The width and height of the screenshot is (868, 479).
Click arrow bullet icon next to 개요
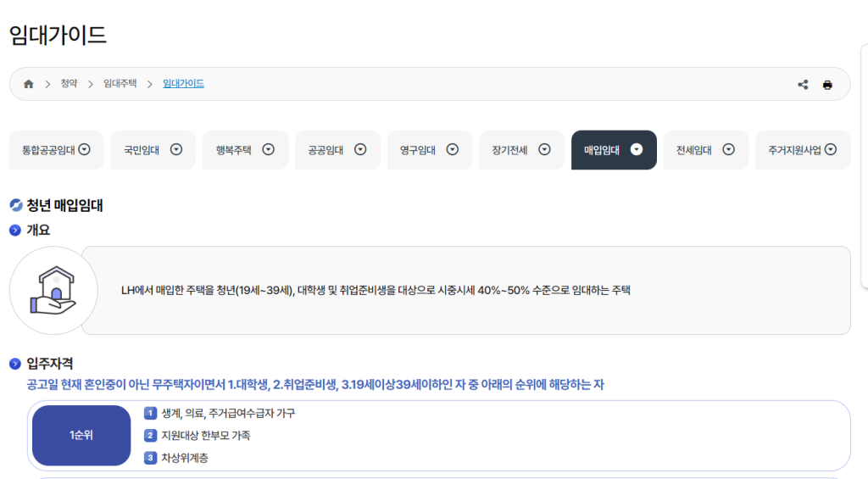click(x=15, y=231)
